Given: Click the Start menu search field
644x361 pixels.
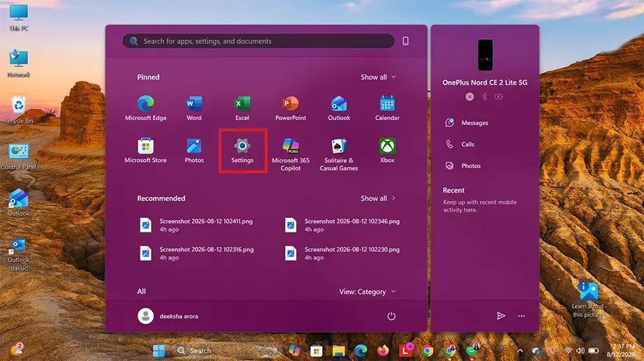Looking at the screenshot, I should 258,41.
